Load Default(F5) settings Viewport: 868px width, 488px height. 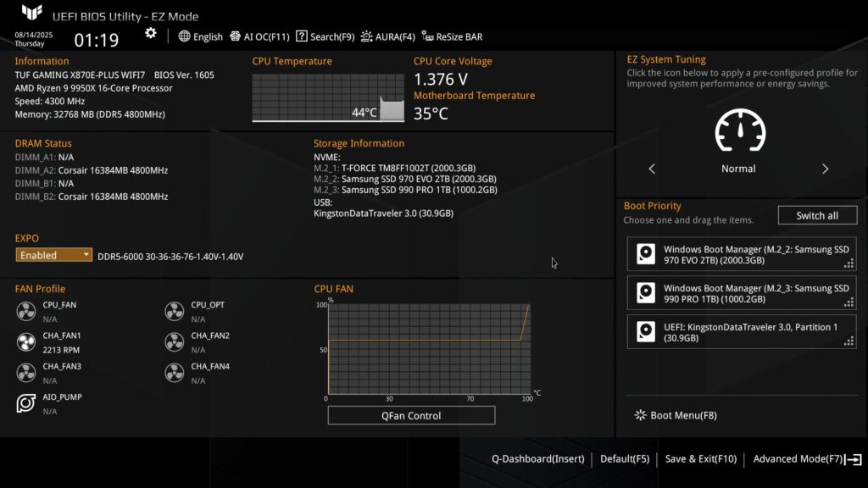[625, 458]
